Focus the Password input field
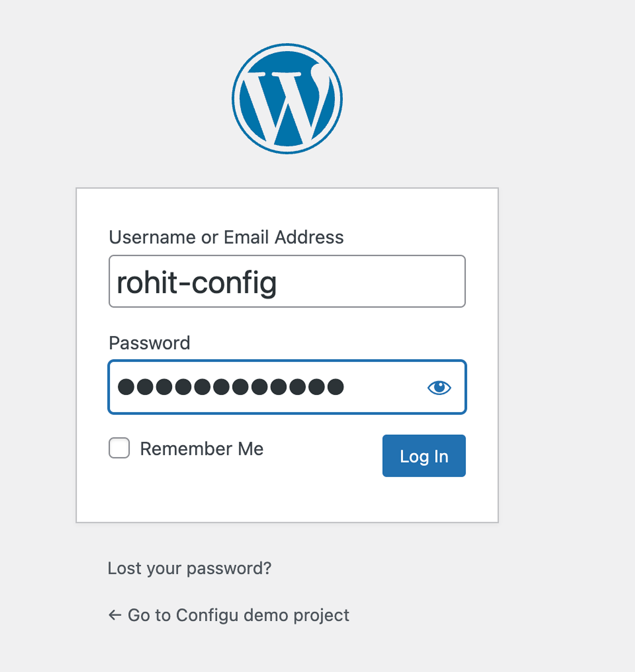Image resolution: width=635 pixels, height=672 pixels. tap(287, 387)
